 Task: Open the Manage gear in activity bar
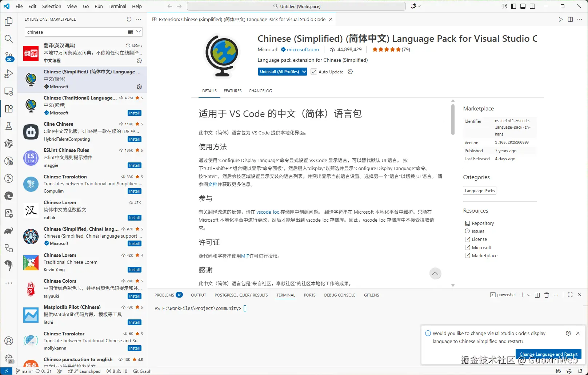click(x=9, y=359)
